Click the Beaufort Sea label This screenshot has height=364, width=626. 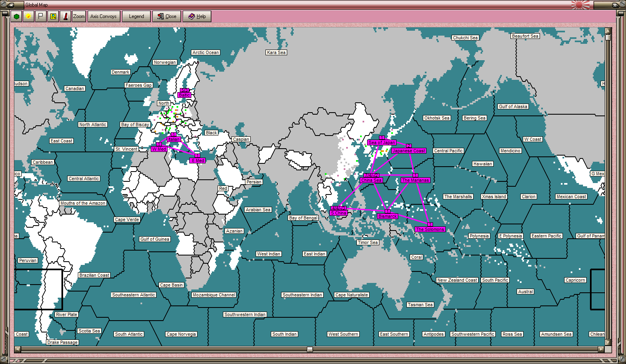point(525,36)
